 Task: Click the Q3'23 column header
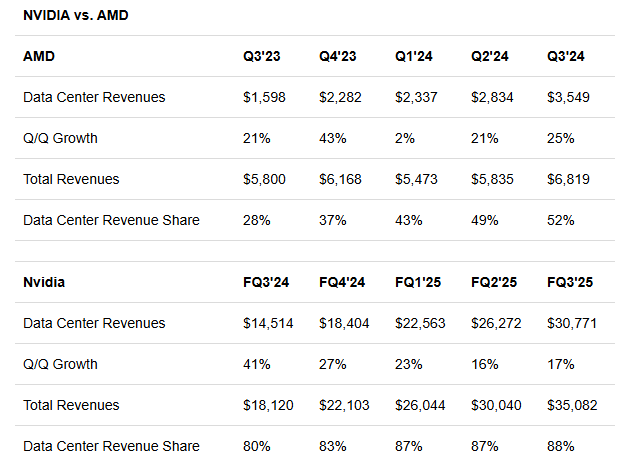click(261, 57)
